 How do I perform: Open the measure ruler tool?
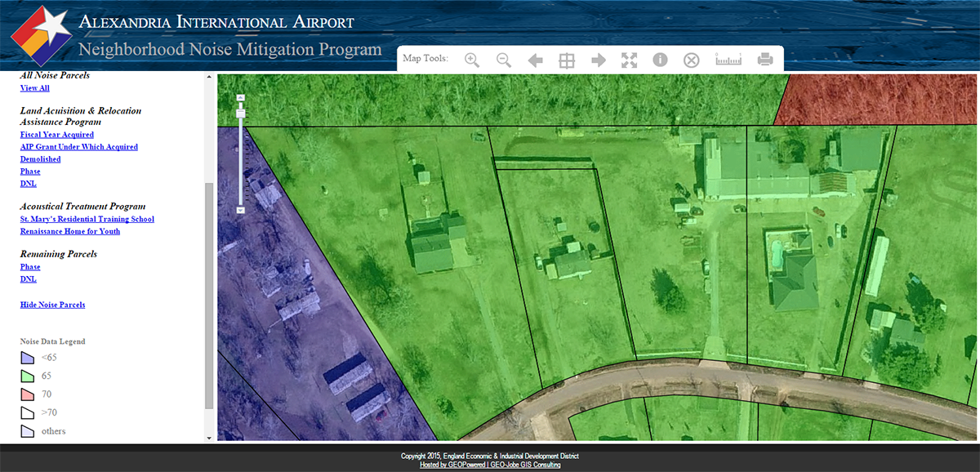(x=728, y=60)
